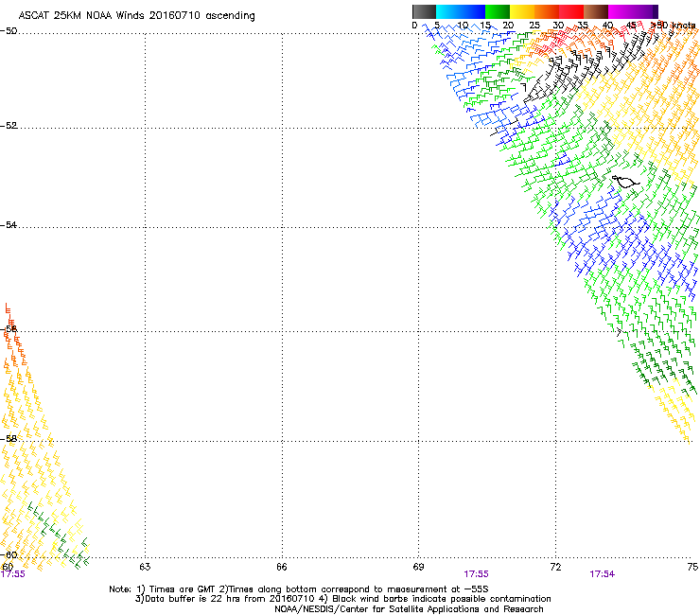This screenshot has width=700, height=615.
Task: Click the green 15–20 knots legend segment
Action: pyautogui.click(x=498, y=11)
